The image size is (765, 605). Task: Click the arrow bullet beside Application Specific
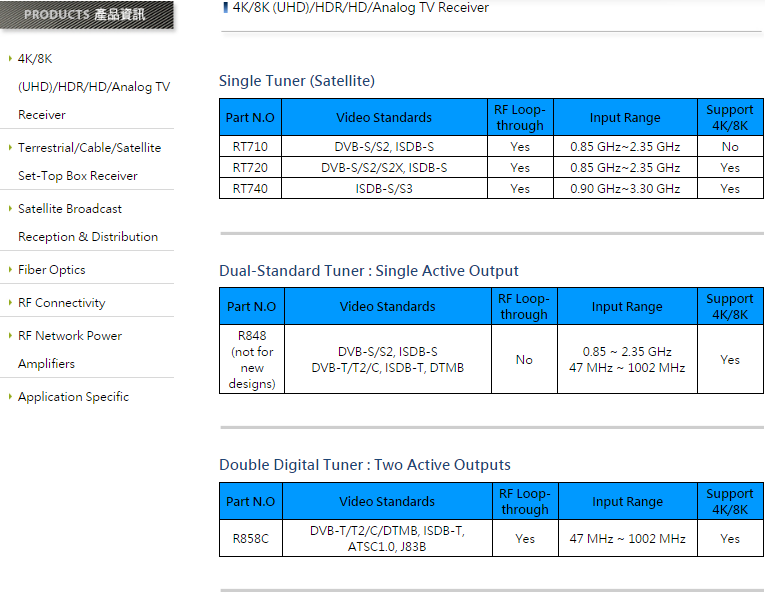point(10,396)
